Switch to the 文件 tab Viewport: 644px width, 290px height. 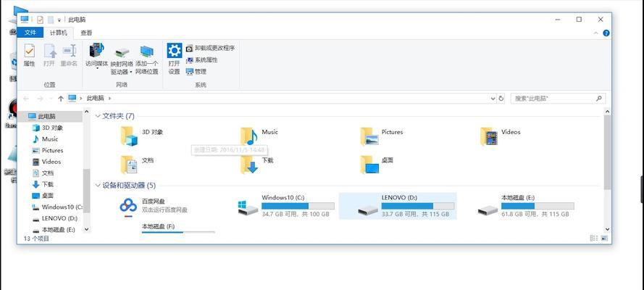click(x=30, y=33)
